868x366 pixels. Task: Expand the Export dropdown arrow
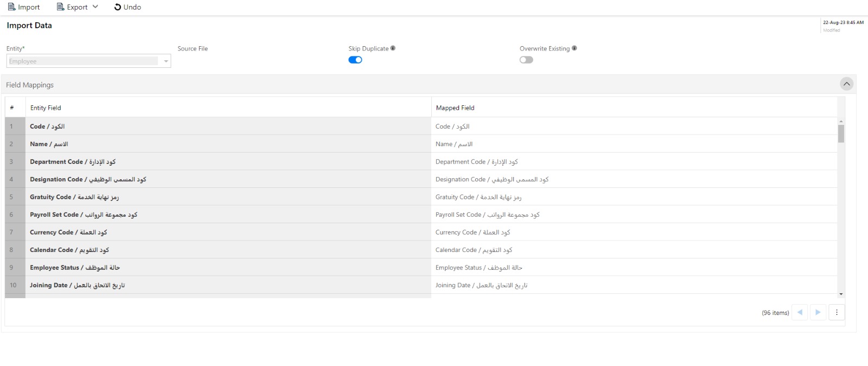tap(95, 7)
